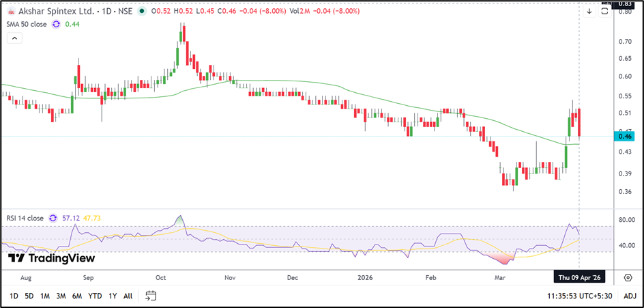Click the down arrow button near price scale
Image resolution: width=644 pixels, height=308 pixels.
point(589,11)
